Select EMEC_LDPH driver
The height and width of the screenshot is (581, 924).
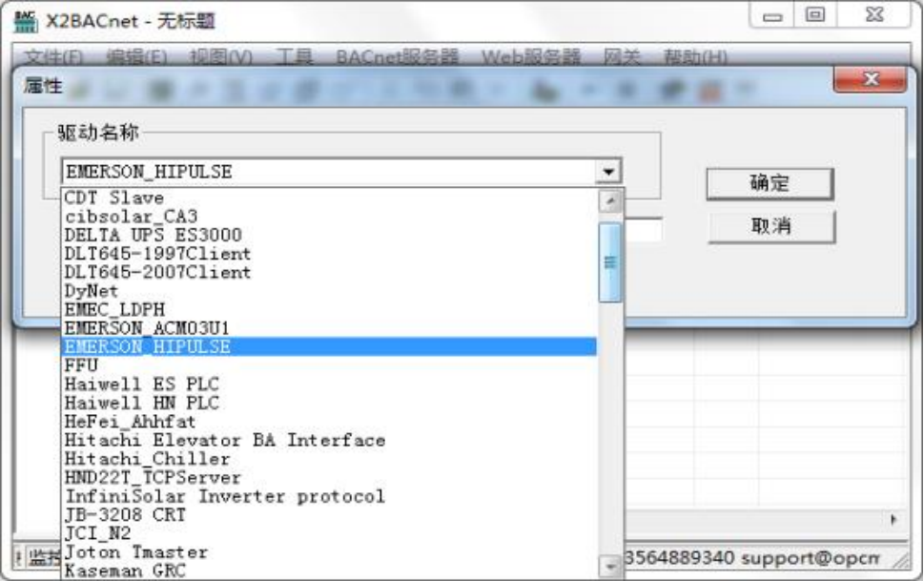329,310
